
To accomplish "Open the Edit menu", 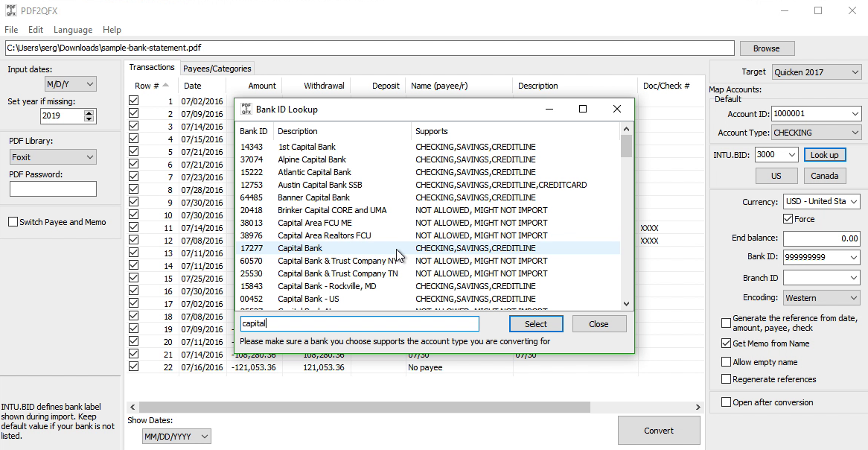I will point(36,29).
